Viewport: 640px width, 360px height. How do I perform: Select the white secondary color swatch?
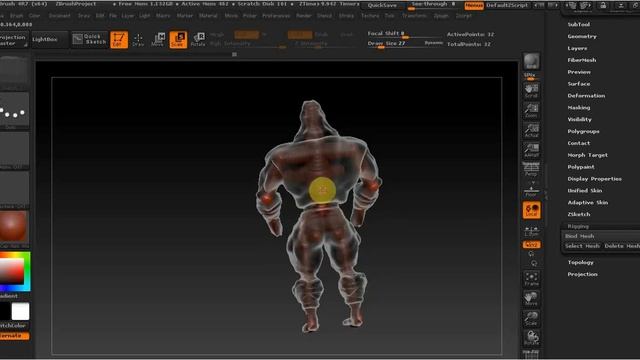tap(20, 311)
